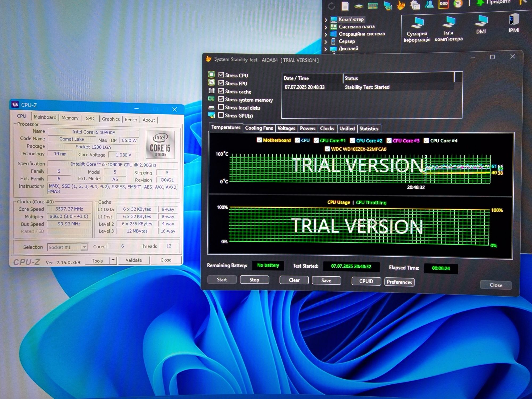Toggle the Stress FPU checkbox
532x399 pixels.
point(221,83)
